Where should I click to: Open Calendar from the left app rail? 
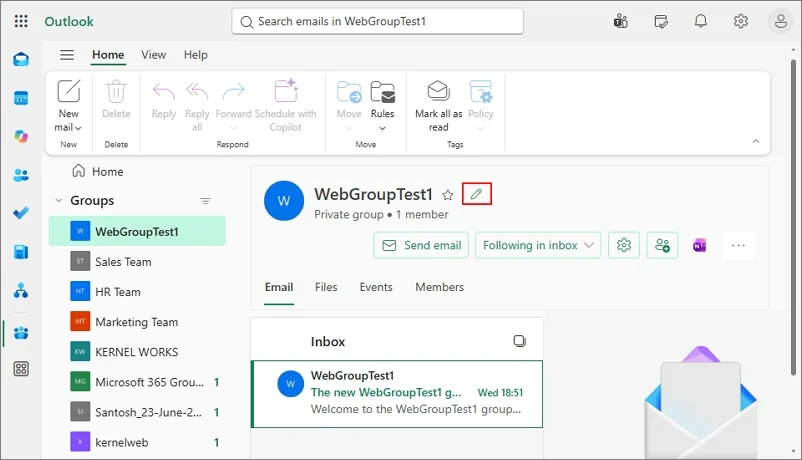pyautogui.click(x=21, y=98)
